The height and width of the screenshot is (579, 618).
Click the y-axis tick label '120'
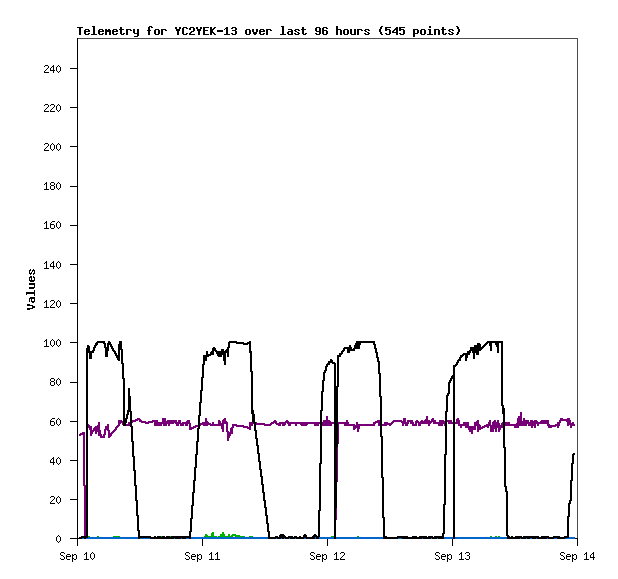click(x=52, y=304)
